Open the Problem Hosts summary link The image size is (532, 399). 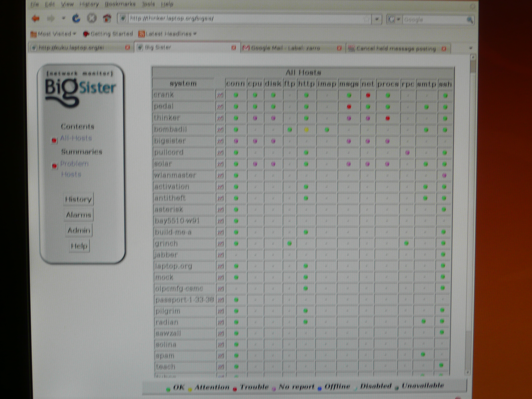click(x=74, y=164)
